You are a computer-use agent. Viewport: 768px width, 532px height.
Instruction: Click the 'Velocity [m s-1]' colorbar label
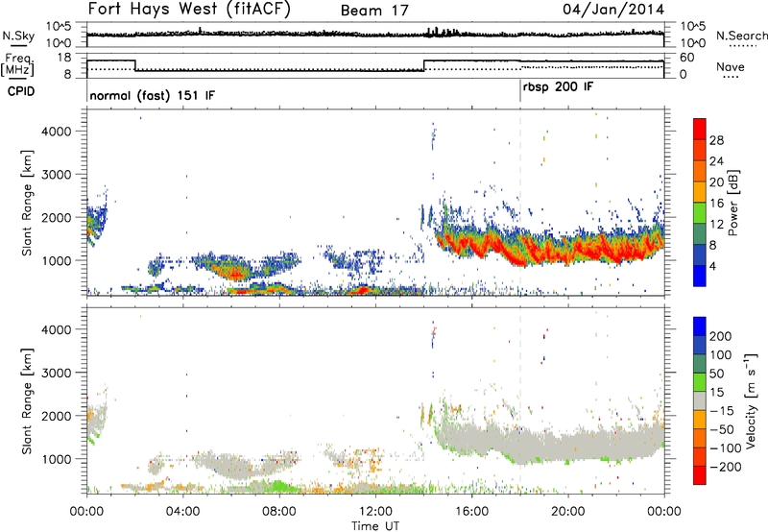(751, 400)
